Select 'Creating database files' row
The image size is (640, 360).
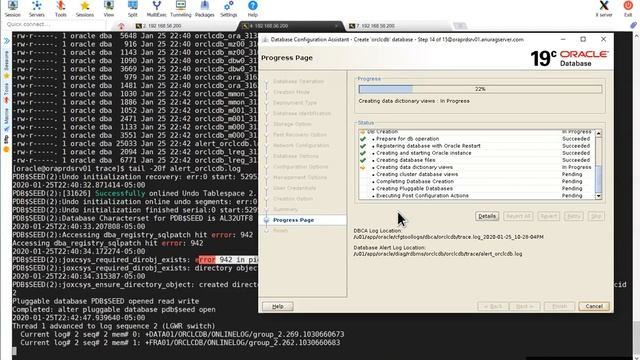pos(476,160)
